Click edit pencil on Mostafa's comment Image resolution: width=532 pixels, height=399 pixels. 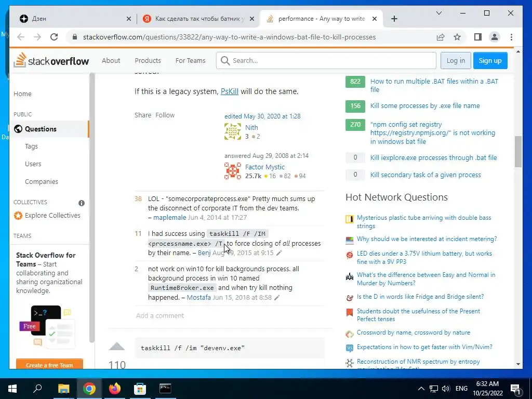[277, 298]
